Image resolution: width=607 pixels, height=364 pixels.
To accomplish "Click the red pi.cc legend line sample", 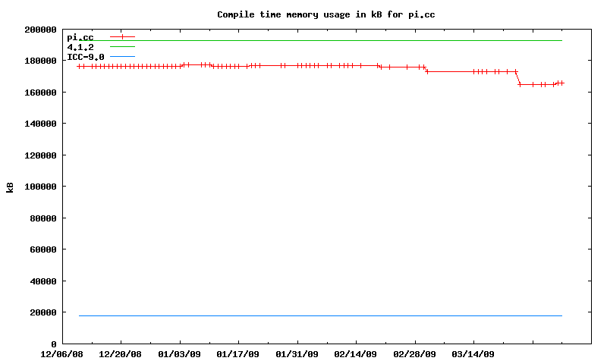I will [122, 37].
